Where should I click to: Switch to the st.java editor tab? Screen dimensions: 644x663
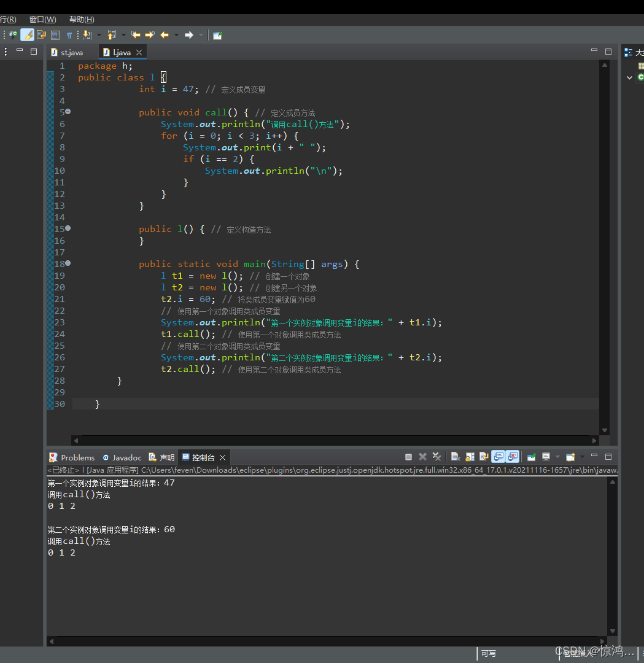[x=67, y=52]
